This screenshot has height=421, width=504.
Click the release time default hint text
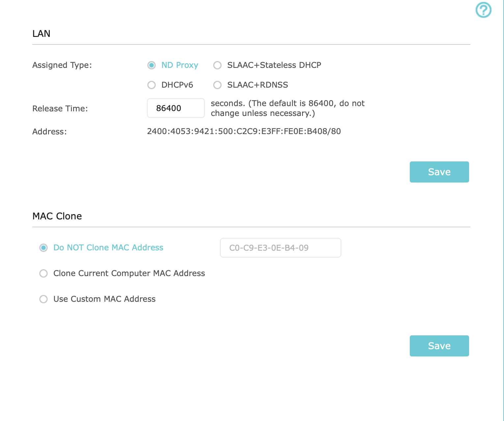click(287, 108)
